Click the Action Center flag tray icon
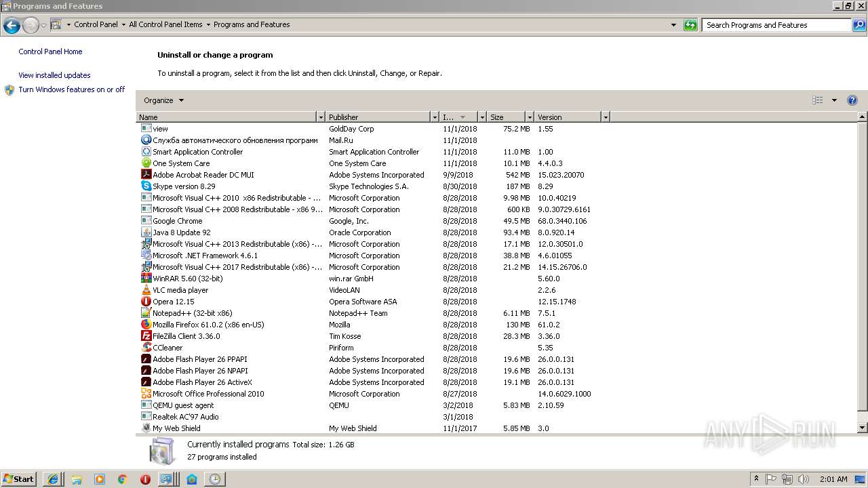 tap(771, 479)
